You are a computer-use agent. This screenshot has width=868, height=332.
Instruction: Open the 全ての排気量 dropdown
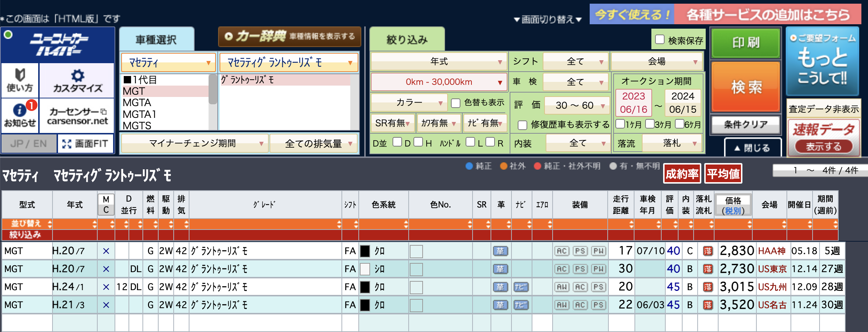(314, 143)
